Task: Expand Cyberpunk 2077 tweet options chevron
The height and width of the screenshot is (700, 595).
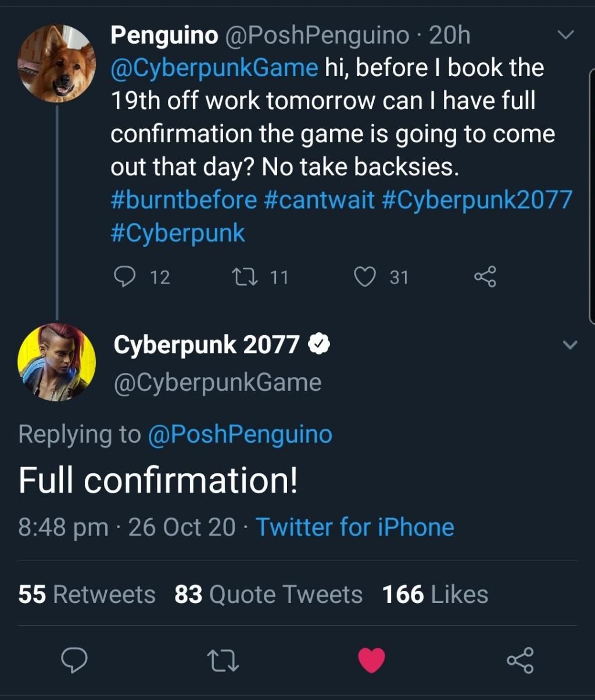Action: tap(571, 345)
